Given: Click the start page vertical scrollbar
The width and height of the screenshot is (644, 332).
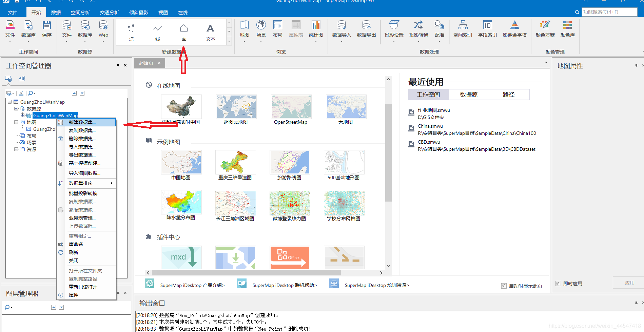Looking at the screenshot, I should point(388,152).
